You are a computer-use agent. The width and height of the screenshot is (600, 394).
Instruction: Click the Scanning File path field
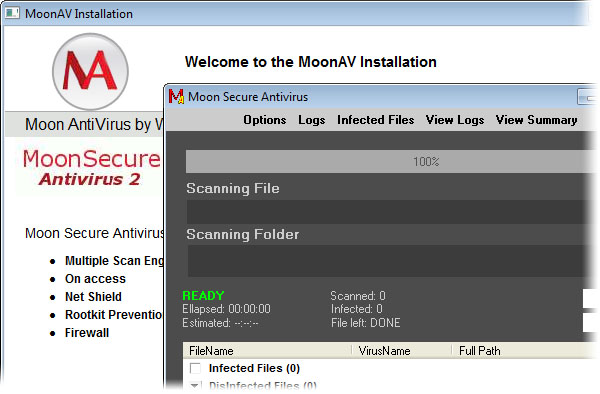coord(390,212)
